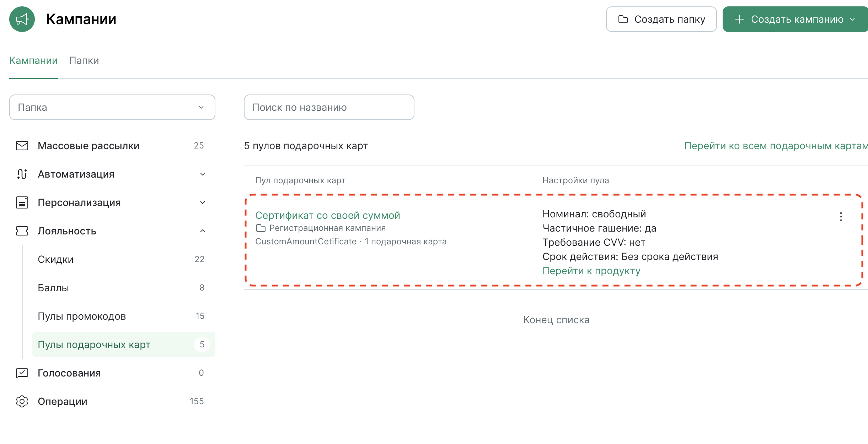
Task: Open the three-dot menu for Сертификат со своей суммой
Action: [841, 217]
